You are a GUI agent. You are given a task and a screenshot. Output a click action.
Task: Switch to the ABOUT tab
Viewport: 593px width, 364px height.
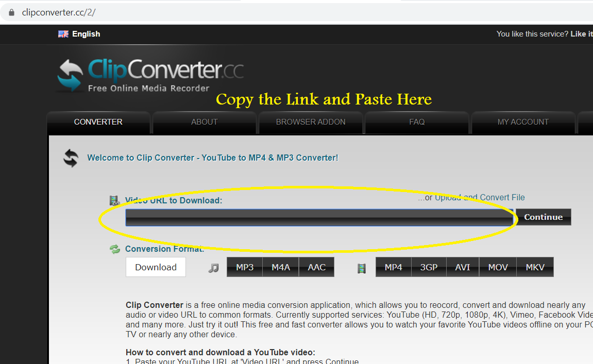(205, 122)
